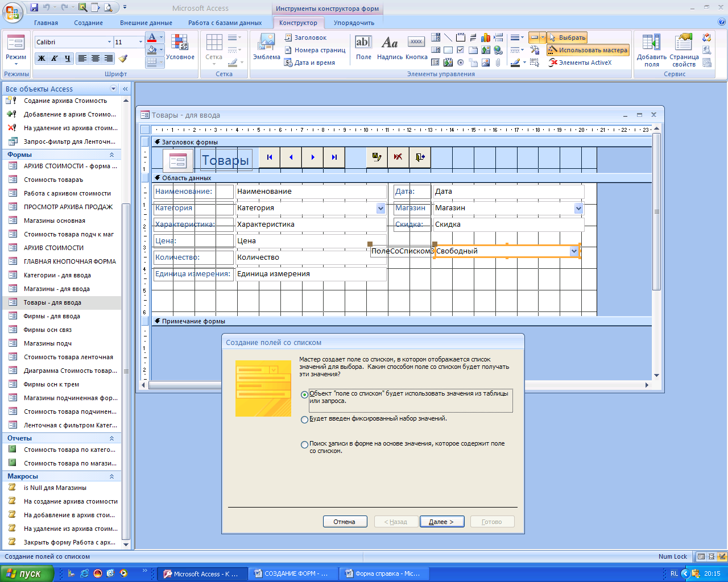Select option to use table or query values
This screenshot has height=582, width=728.
tap(305, 394)
